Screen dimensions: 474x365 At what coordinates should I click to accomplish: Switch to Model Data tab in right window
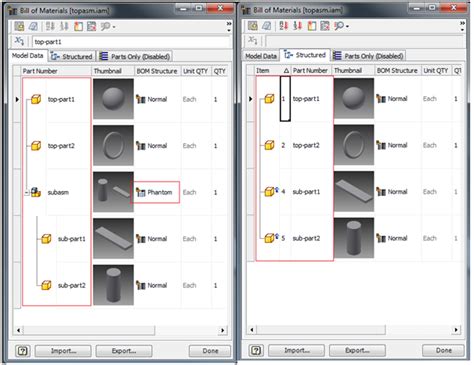point(261,56)
